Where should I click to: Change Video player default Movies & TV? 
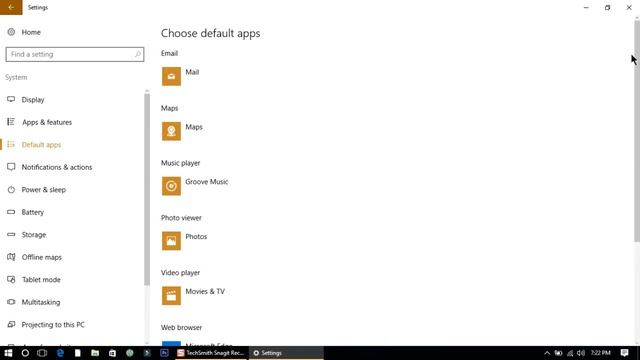(x=193, y=295)
